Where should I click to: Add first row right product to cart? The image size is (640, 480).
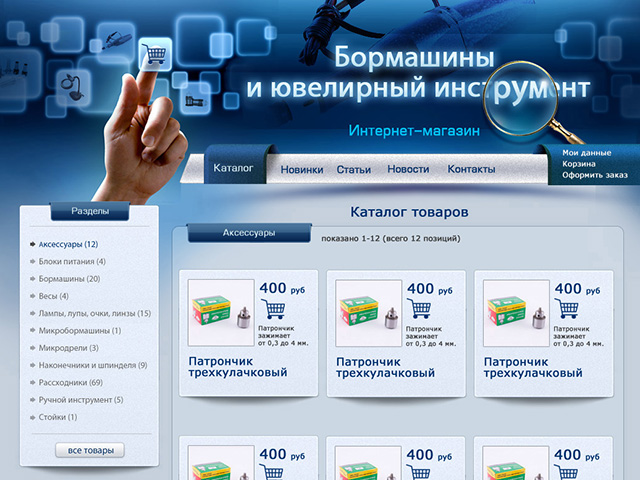pos(567,309)
